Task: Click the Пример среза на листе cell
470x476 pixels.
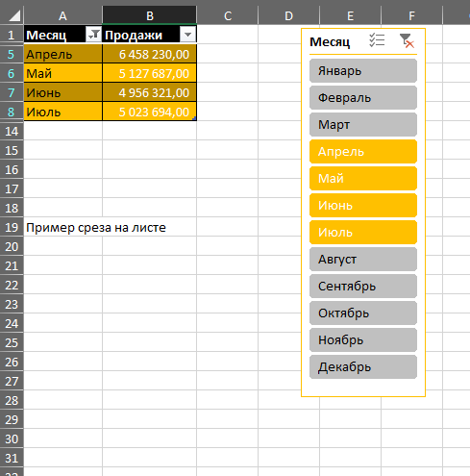Action: 96,227
